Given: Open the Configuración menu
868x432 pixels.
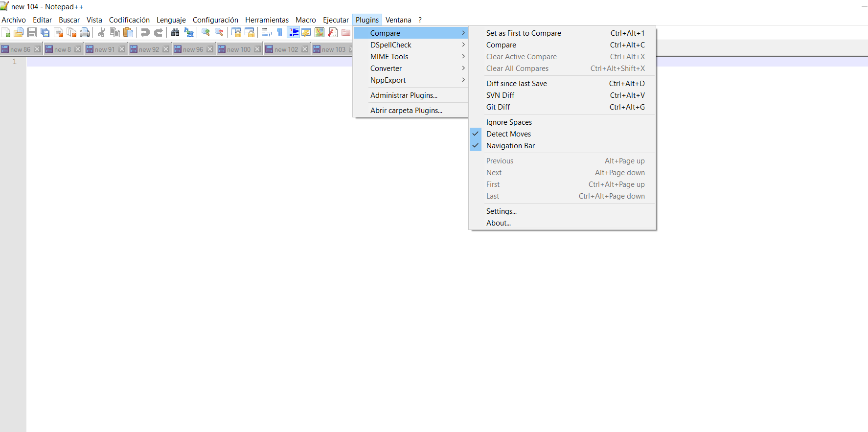Looking at the screenshot, I should click(215, 20).
